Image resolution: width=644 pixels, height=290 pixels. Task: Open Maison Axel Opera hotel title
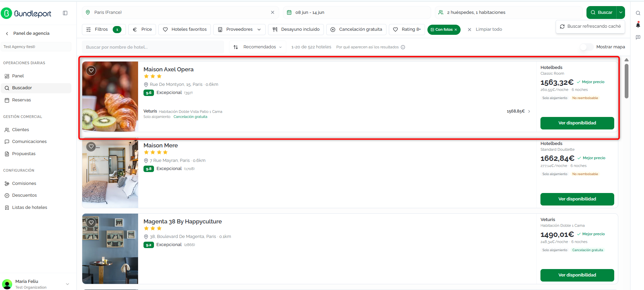pos(169,69)
